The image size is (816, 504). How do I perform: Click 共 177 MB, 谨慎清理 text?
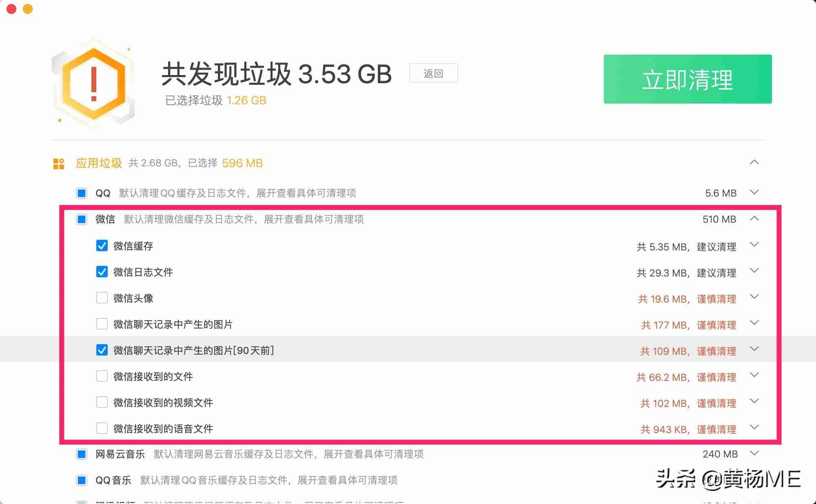tap(689, 325)
